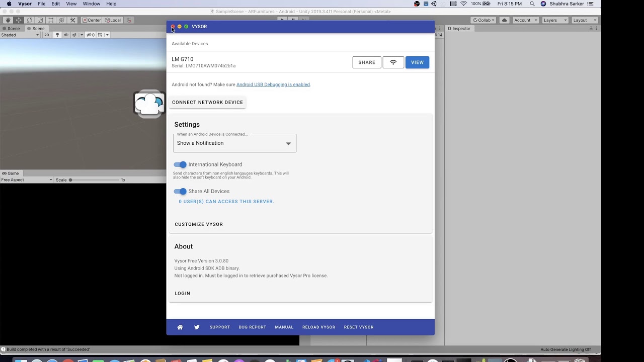Image resolution: width=644 pixels, height=362 pixels.
Task: Toggle 2D view in Scene panel
Action: pyautogui.click(x=47, y=35)
